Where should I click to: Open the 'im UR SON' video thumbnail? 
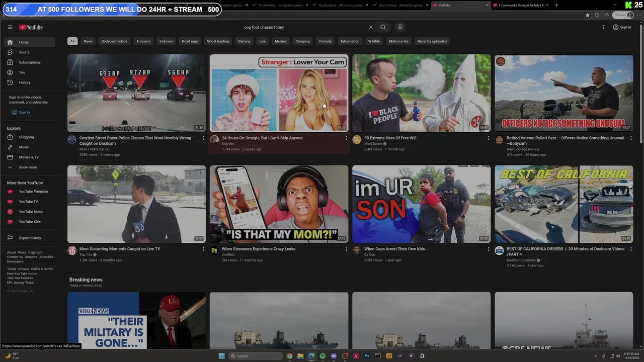(x=421, y=204)
